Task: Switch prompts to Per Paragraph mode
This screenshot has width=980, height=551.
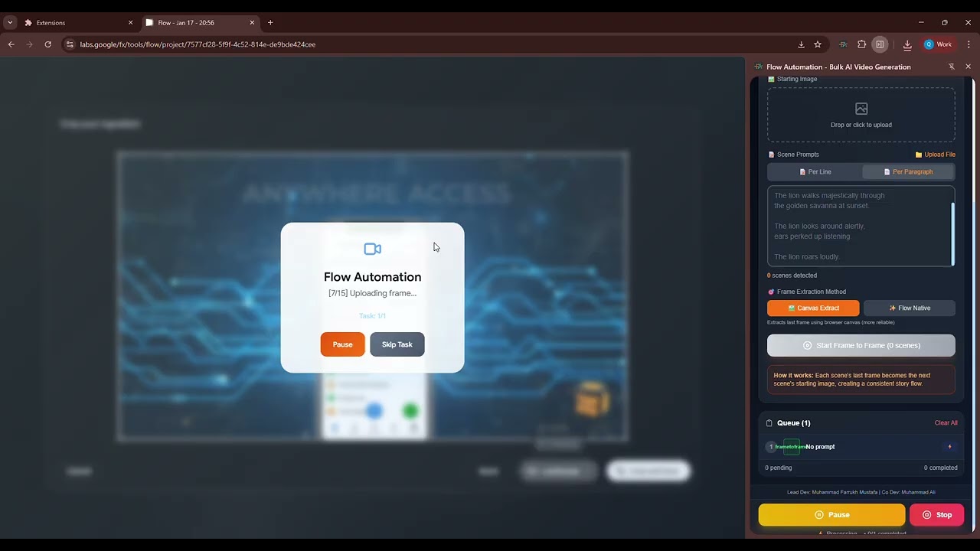Action: pos(908,171)
